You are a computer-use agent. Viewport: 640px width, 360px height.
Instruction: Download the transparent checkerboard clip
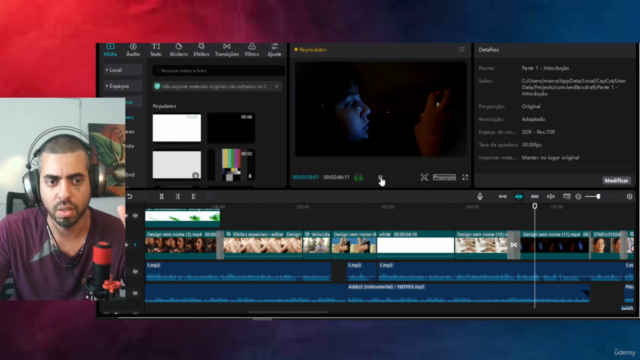(x=196, y=175)
